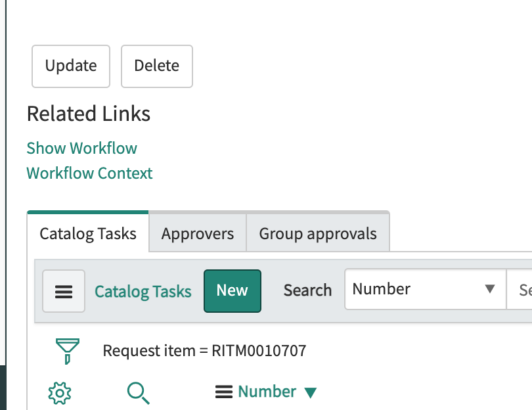
Task: Follow the Workflow Context link
Action: pyautogui.click(x=89, y=173)
